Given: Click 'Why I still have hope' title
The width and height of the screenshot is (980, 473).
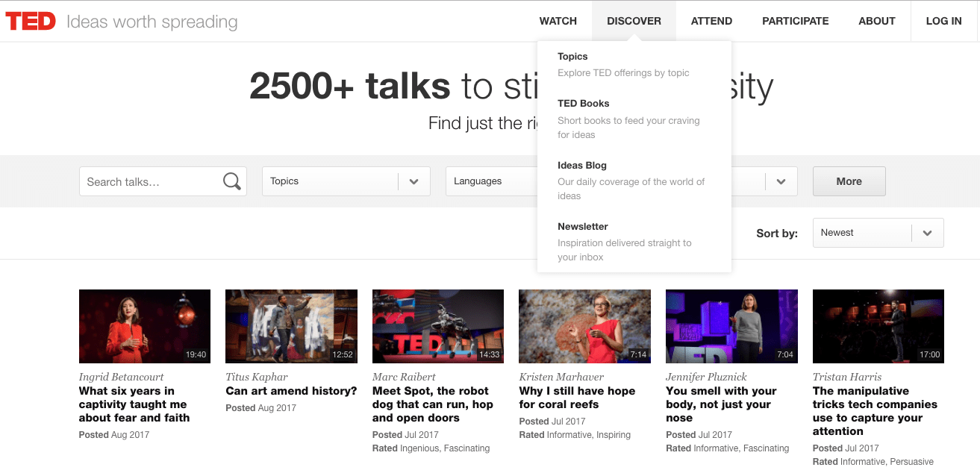Looking at the screenshot, I should click(x=577, y=398).
